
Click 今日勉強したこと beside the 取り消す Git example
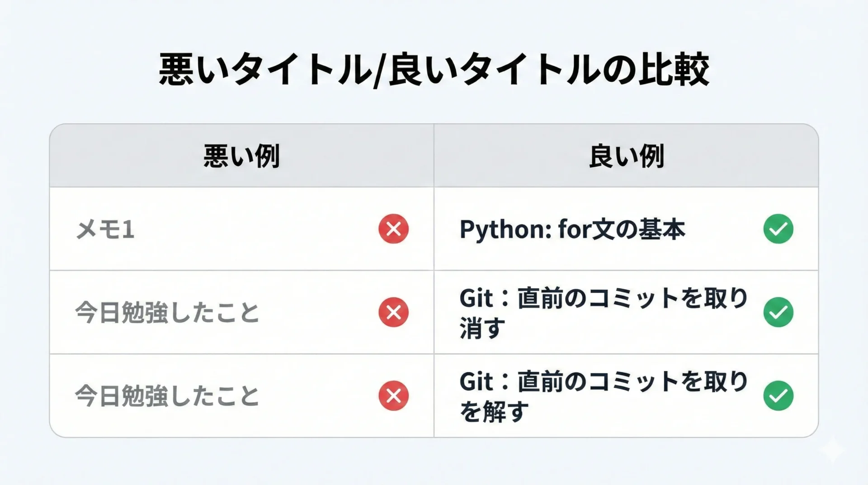(x=167, y=313)
